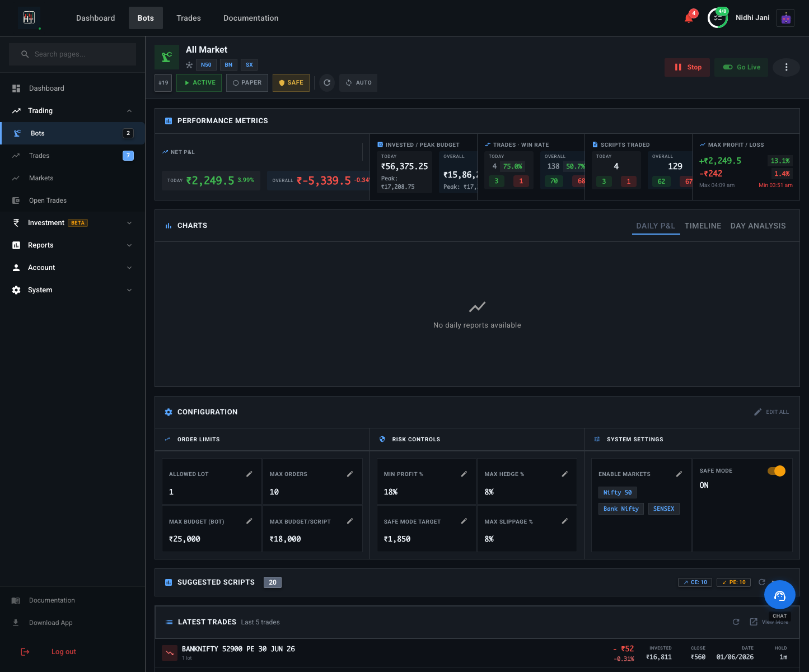Screen dimensions: 809x672
Task: Open Bots in the sidebar
Action: pos(72,133)
